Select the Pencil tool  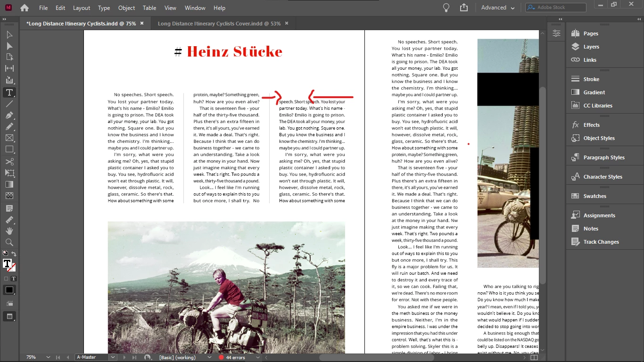tap(9, 127)
